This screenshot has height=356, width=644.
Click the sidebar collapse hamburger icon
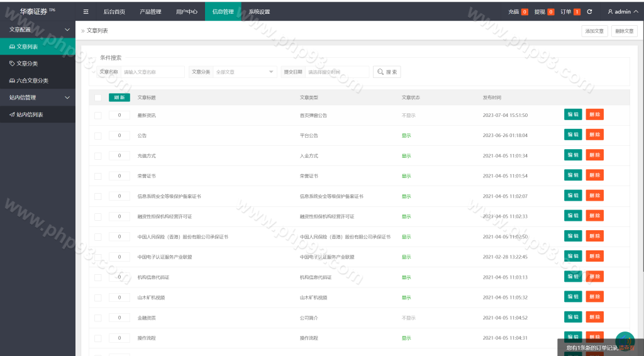pyautogui.click(x=86, y=11)
